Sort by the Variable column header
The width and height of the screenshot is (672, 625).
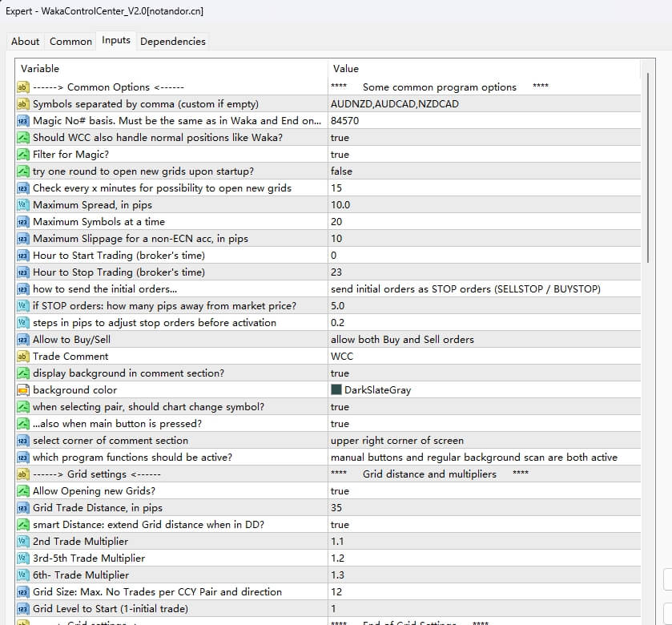click(x=40, y=69)
